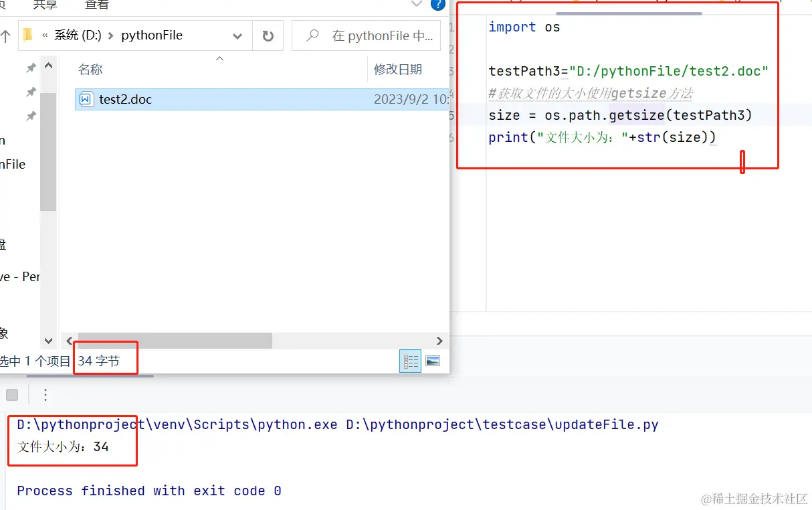Click the editor horizontal scrollbar at top
Image resolution: width=812 pixels, height=510 pixels.
tap(629, 13)
